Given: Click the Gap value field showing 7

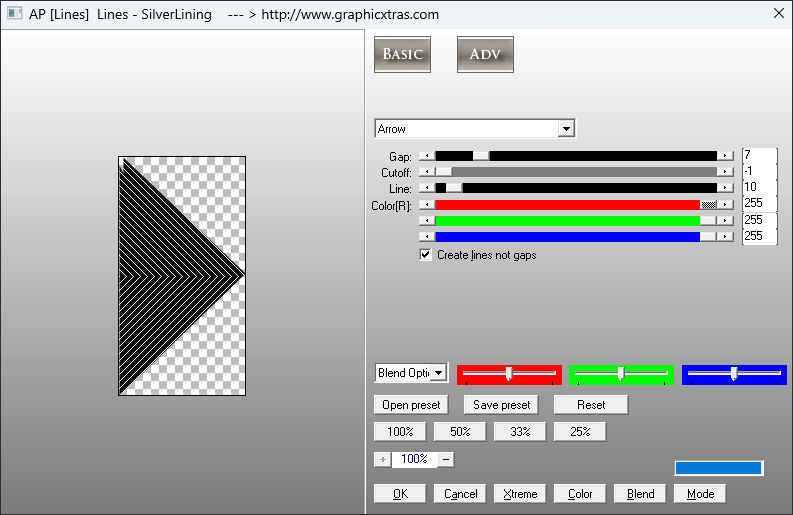Looking at the screenshot, I should (x=759, y=155).
